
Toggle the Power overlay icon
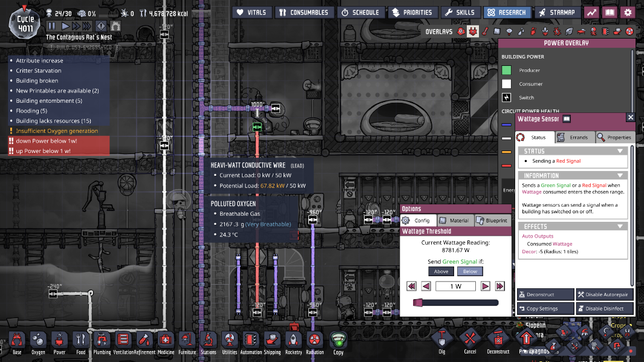[x=473, y=31]
